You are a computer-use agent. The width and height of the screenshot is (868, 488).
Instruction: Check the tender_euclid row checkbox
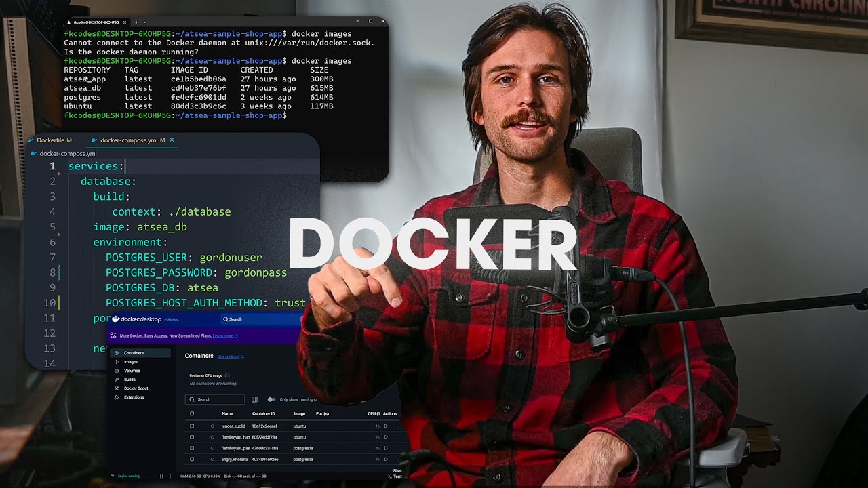coord(192,426)
